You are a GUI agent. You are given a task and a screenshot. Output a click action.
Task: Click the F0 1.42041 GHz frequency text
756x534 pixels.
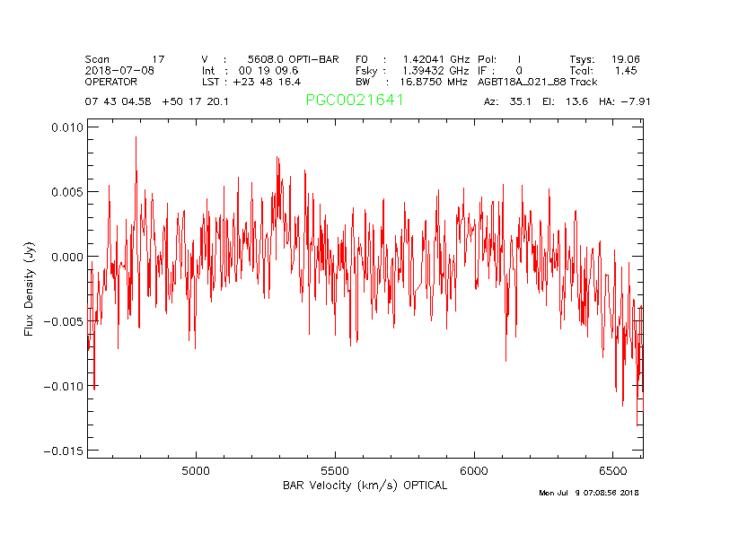412,59
